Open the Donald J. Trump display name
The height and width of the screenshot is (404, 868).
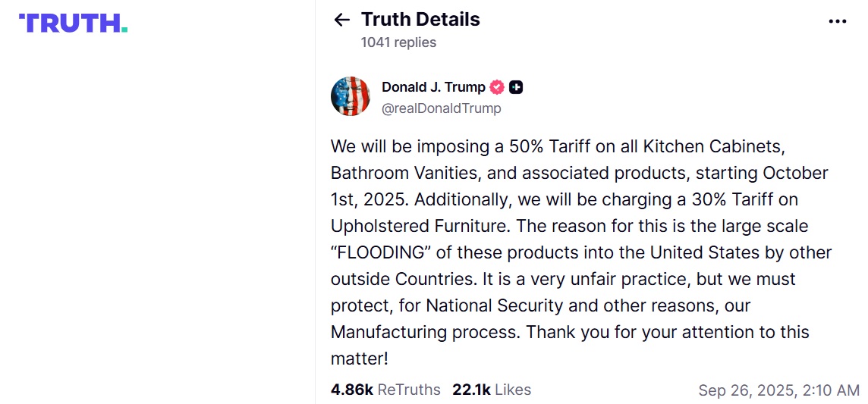pyautogui.click(x=433, y=87)
